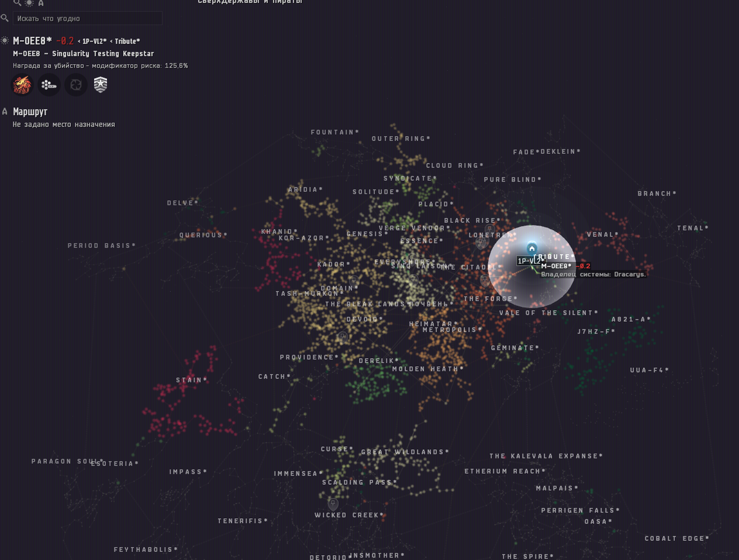Click the sun icon next to M-0EE8* heading

pyautogui.click(x=5, y=41)
